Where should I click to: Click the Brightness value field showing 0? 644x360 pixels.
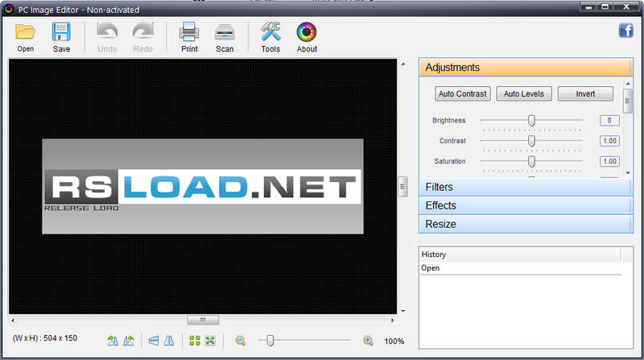(609, 121)
